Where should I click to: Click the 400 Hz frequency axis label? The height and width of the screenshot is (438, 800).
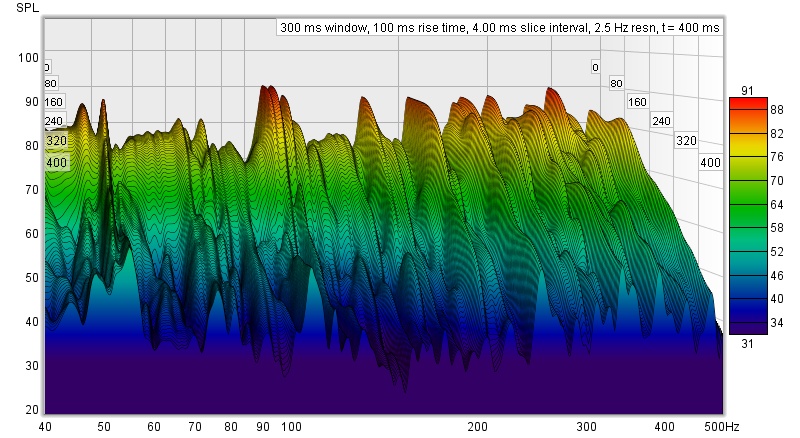(x=664, y=427)
